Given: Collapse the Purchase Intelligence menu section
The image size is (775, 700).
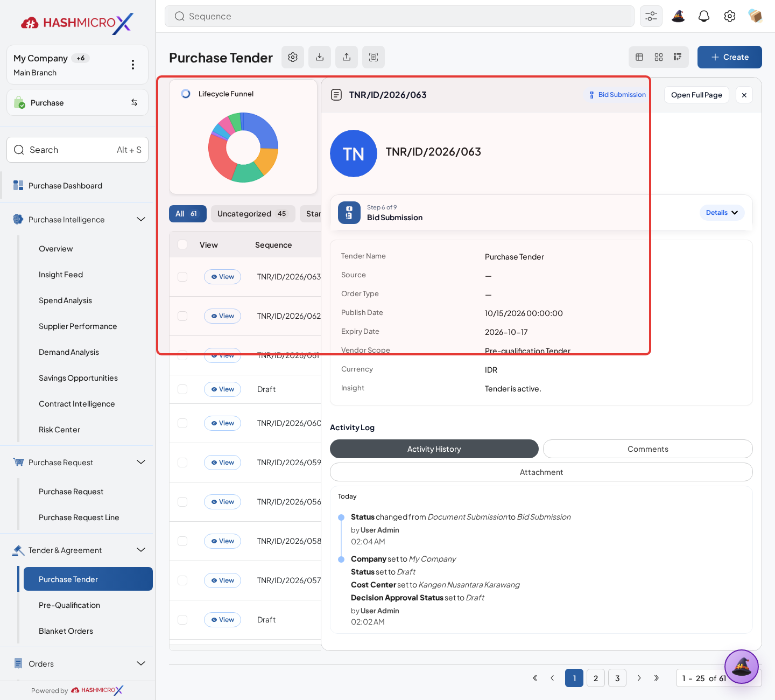Looking at the screenshot, I should [x=141, y=219].
